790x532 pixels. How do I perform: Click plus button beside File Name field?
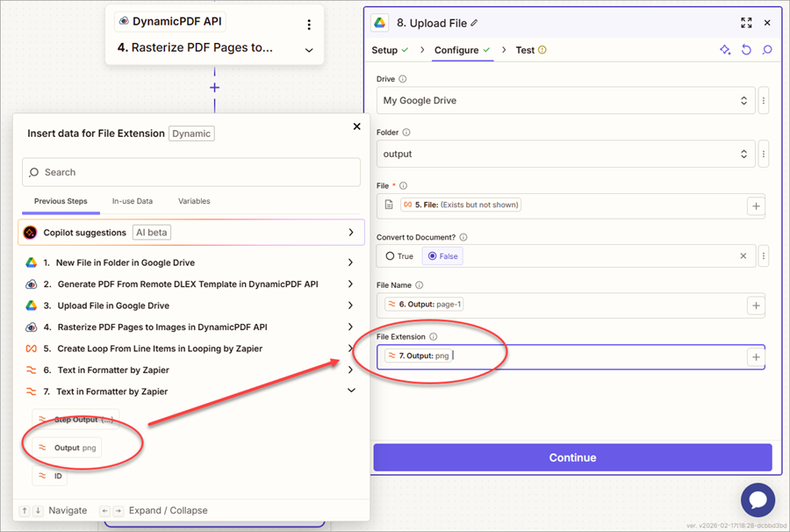click(x=755, y=305)
